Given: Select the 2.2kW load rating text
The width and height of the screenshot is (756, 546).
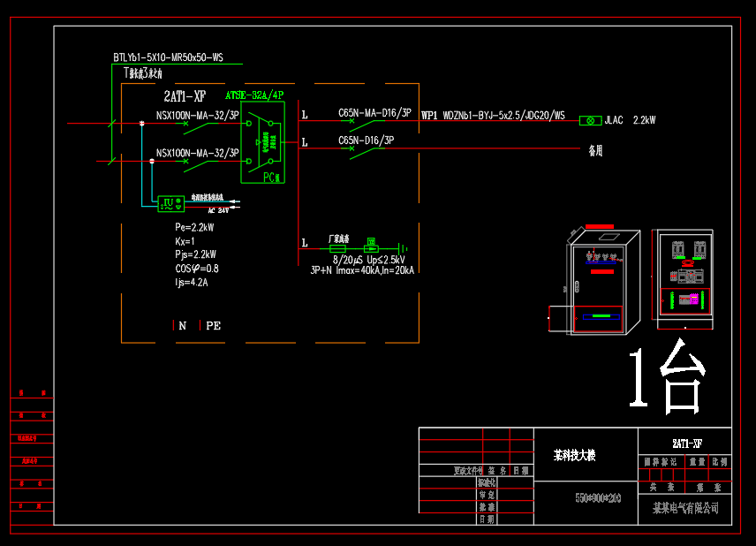Looking at the screenshot, I should [644, 120].
